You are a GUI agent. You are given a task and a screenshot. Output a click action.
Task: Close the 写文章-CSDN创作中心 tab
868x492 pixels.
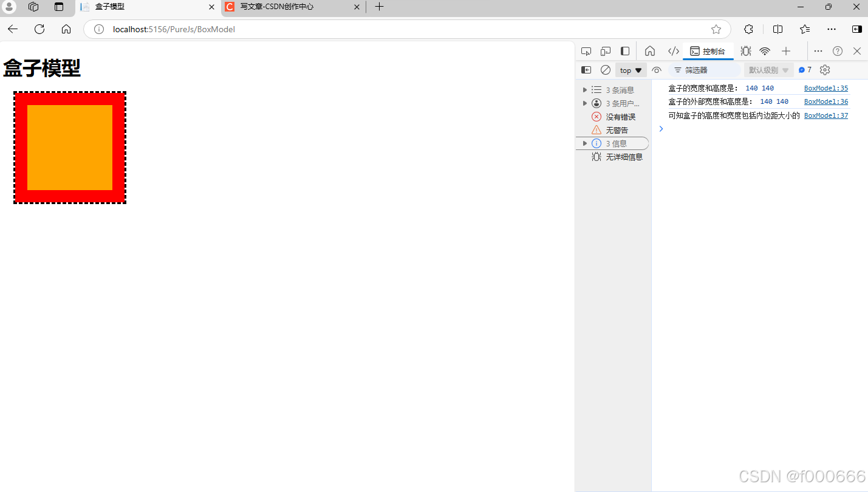pyautogui.click(x=357, y=7)
